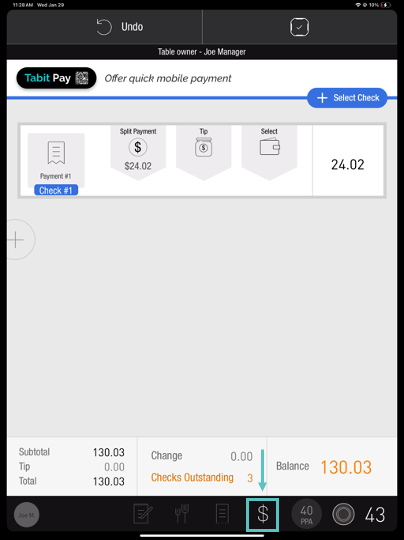Viewport: 404px width, 540px height.
Task: Open Split Payment dollar icon
Action: [x=138, y=147]
